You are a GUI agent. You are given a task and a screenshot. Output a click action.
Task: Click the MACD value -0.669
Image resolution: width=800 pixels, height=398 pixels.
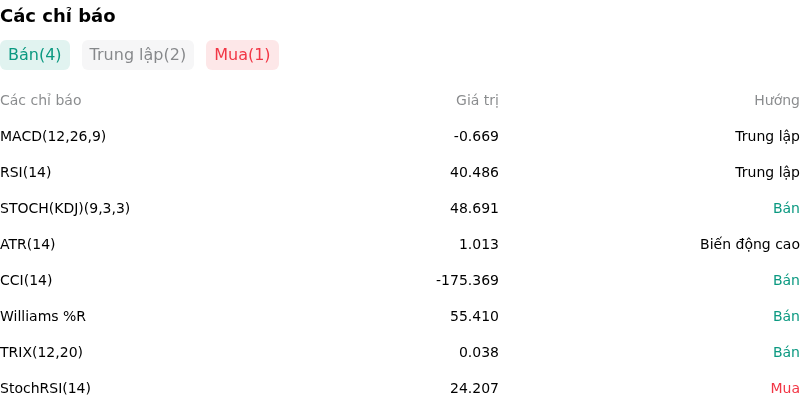coord(476,136)
